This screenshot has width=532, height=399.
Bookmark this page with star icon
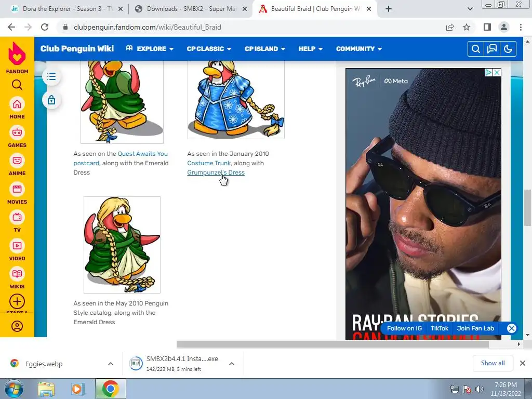(467, 27)
